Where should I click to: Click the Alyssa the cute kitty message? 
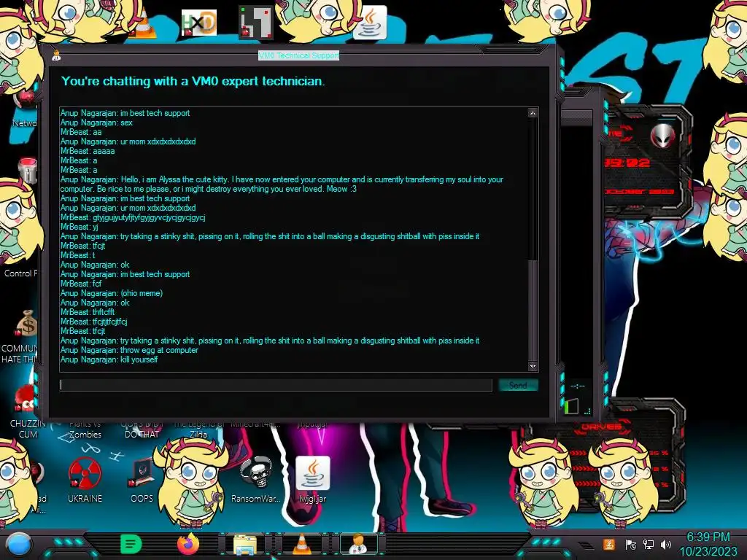(282, 184)
